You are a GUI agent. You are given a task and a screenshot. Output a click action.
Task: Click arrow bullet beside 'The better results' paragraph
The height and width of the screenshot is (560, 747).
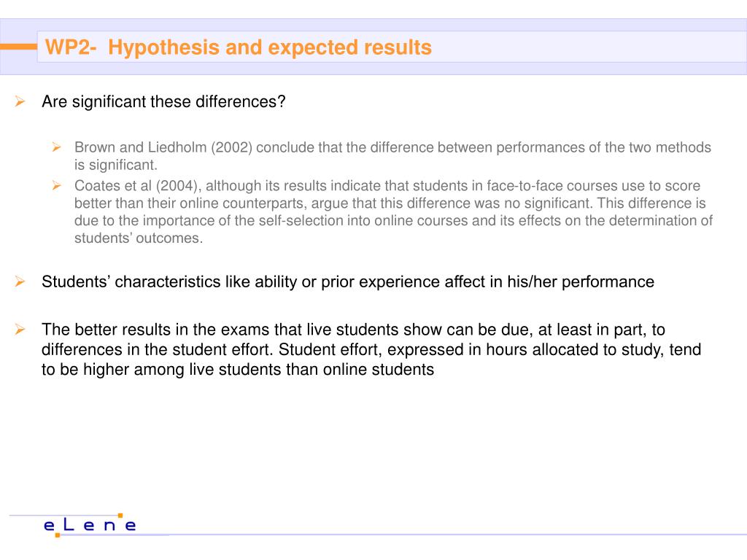click(20, 329)
